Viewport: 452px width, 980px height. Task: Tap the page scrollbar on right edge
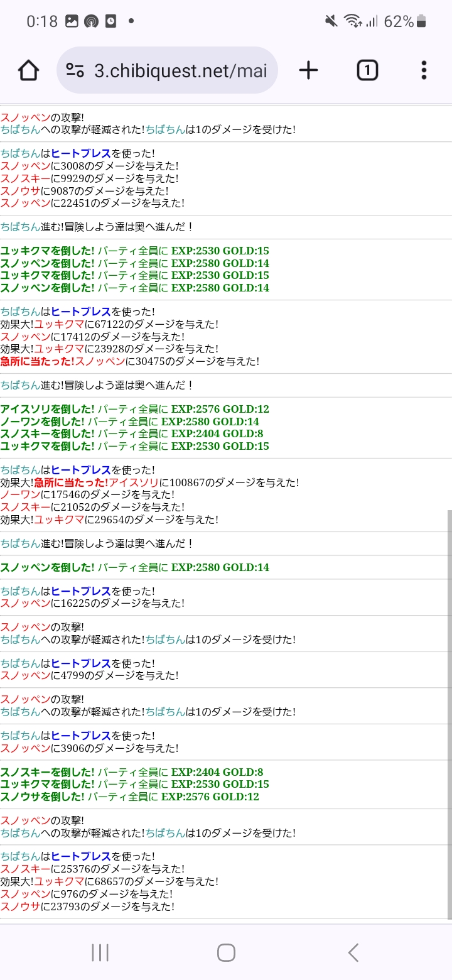click(449, 714)
